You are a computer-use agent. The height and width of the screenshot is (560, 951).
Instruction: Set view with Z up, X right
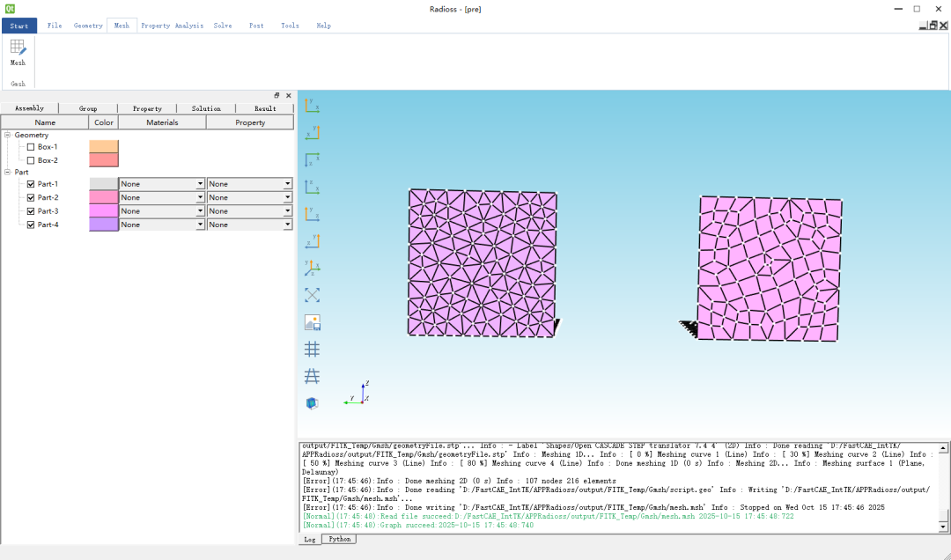[x=312, y=187]
